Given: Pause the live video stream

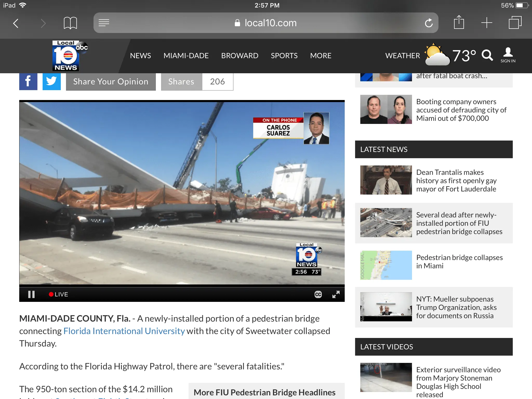Looking at the screenshot, I should tap(31, 294).
